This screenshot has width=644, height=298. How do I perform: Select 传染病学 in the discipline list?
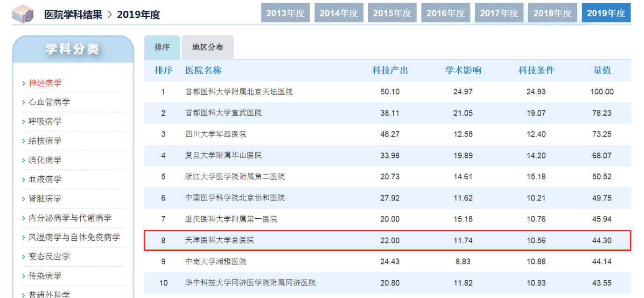(x=45, y=276)
